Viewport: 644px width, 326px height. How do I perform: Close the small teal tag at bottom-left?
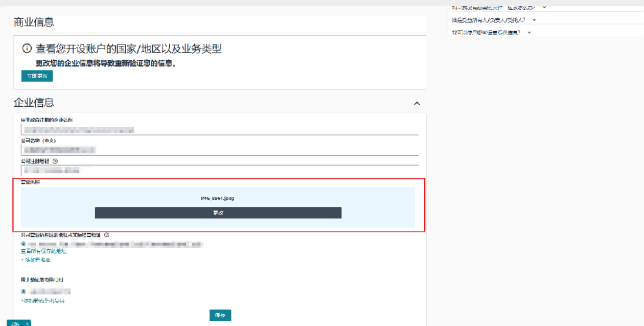pos(27,323)
